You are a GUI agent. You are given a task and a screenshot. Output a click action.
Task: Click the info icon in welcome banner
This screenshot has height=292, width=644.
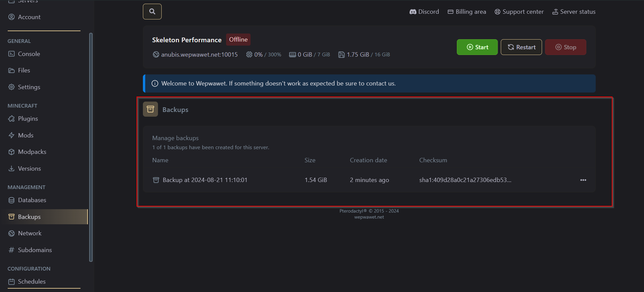[155, 83]
